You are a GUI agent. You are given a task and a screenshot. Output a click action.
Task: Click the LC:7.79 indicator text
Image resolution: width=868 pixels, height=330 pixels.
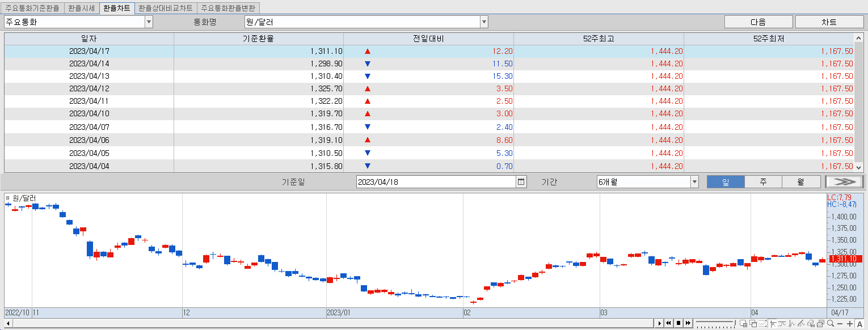click(x=840, y=197)
